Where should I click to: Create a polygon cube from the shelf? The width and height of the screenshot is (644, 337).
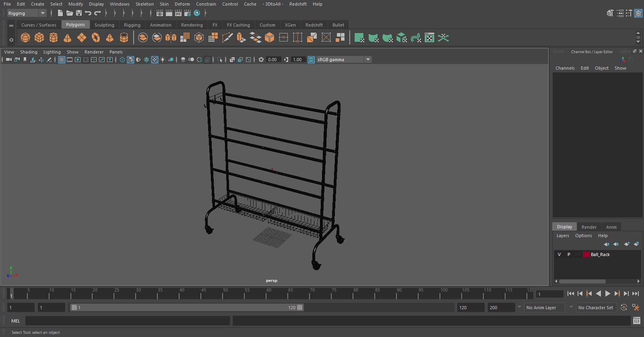(x=39, y=38)
